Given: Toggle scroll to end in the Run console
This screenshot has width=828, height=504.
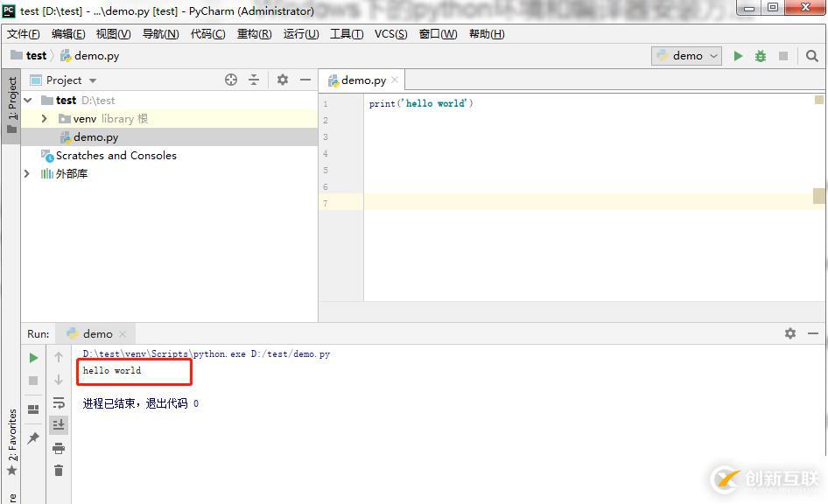Looking at the screenshot, I should coord(59,424).
